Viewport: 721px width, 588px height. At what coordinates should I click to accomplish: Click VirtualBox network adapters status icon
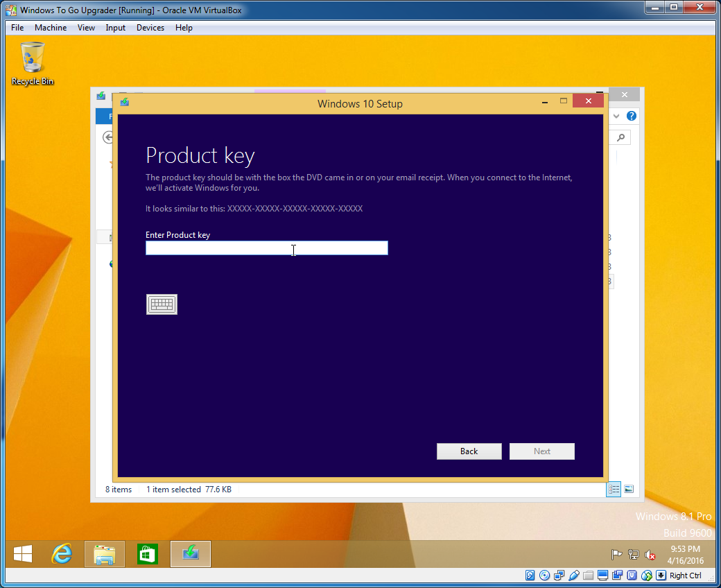point(559,575)
